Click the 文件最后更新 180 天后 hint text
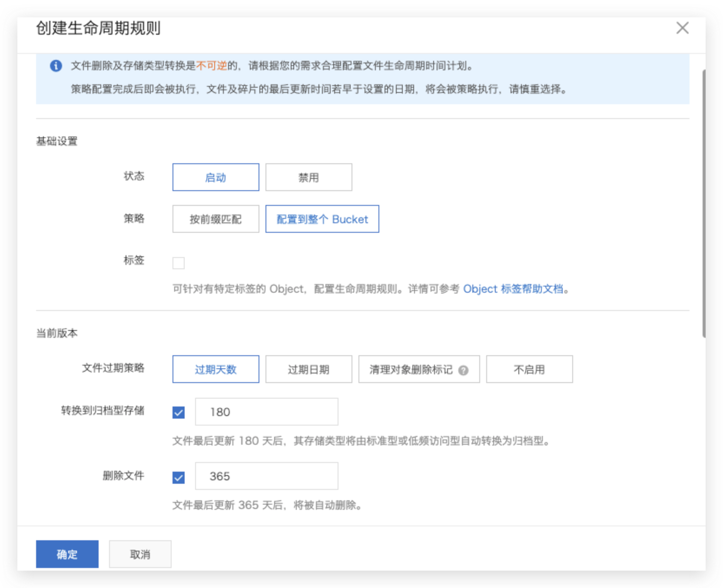Screen dimensions: 723x588 [361, 441]
